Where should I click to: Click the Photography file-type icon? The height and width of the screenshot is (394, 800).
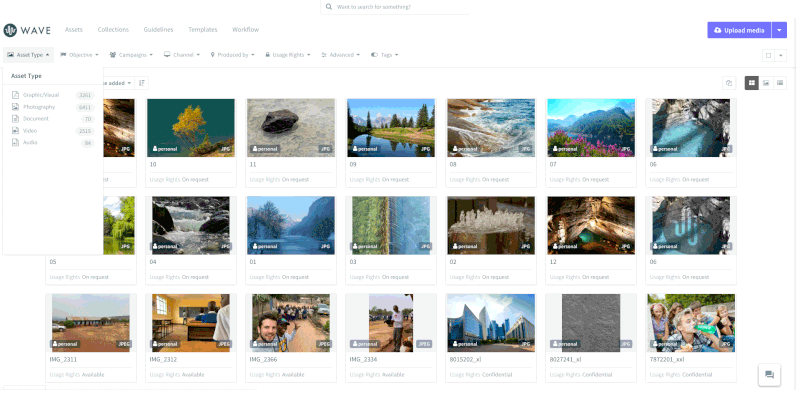pos(15,107)
